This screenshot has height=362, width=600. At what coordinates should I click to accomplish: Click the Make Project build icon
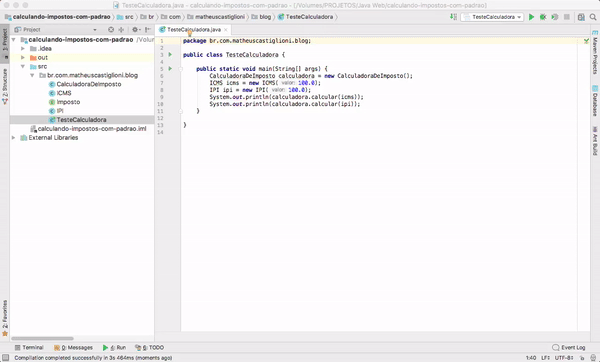pyautogui.click(x=453, y=17)
